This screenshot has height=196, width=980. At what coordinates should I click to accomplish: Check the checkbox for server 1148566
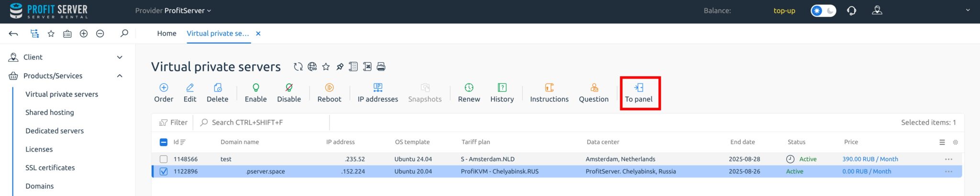[x=164, y=159]
